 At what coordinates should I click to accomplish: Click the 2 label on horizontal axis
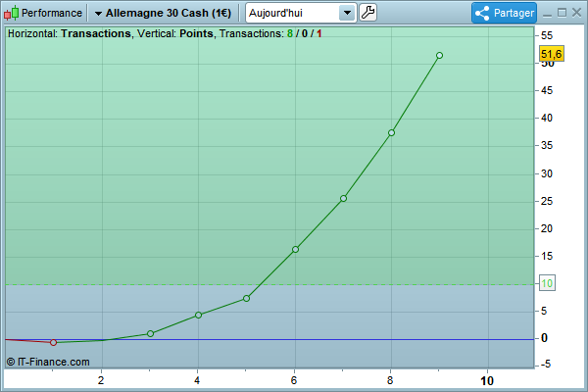pos(101,380)
